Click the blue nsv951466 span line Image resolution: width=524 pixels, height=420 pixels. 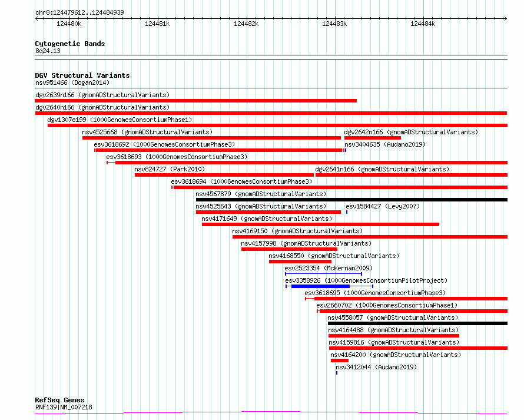[271, 88]
